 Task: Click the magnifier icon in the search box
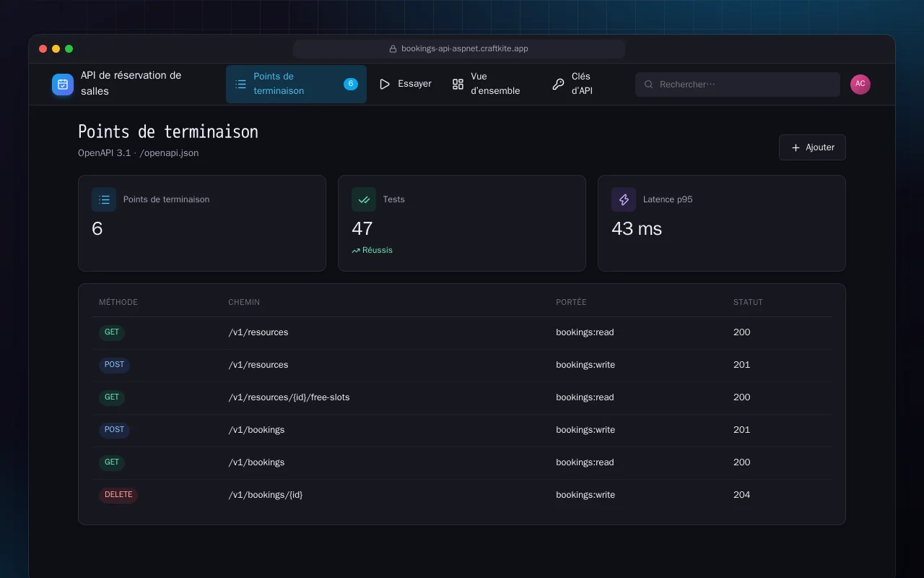[x=648, y=85]
